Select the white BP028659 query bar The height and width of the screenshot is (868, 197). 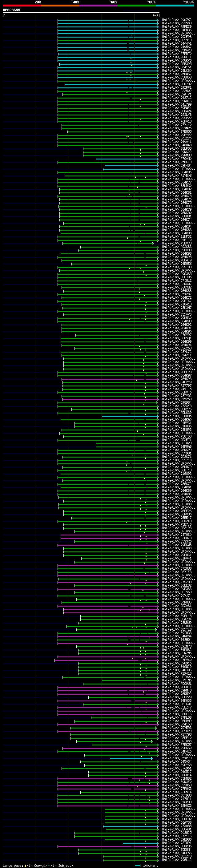tap(81, 13)
